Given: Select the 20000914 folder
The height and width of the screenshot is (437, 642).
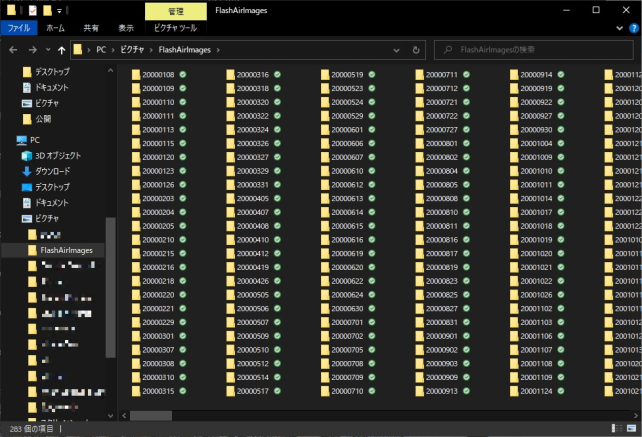Looking at the screenshot, I should (536, 75).
